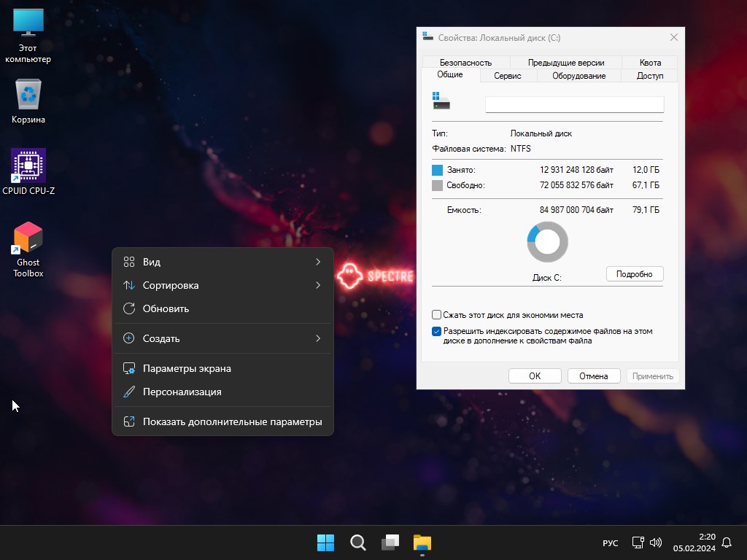Close the disk properties dialog
This screenshot has height=560, width=747.
pyautogui.click(x=673, y=37)
